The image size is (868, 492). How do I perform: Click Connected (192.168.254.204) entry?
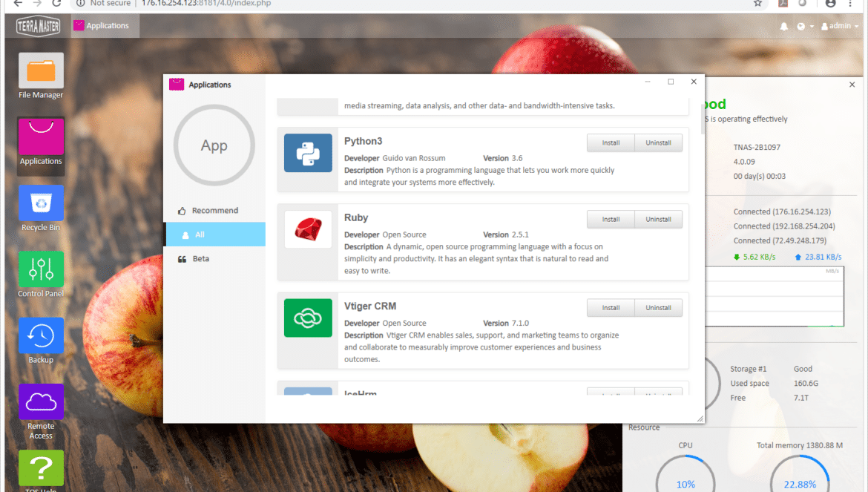(784, 226)
